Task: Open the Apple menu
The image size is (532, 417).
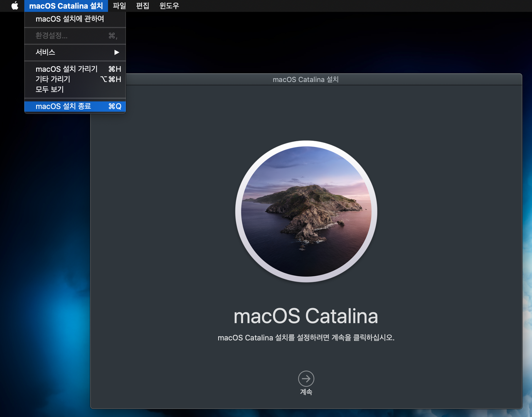Action: click(x=15, y=6)
